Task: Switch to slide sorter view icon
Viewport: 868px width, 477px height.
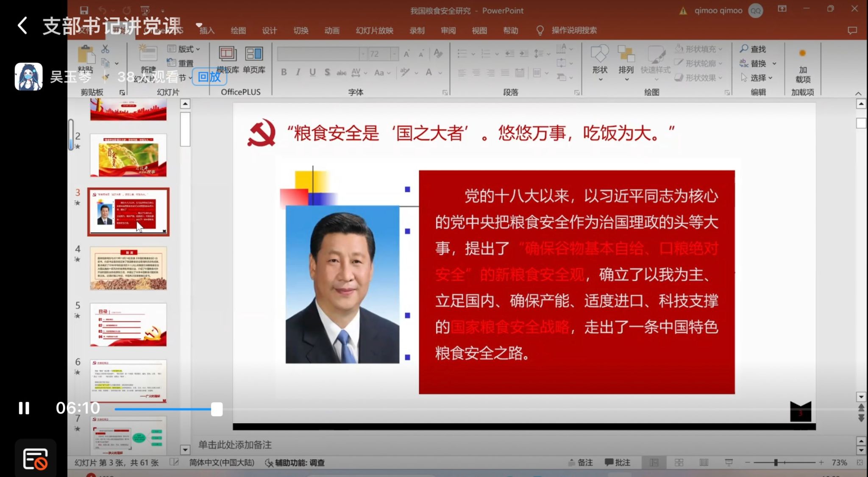Action: click(x=679, y=463)
